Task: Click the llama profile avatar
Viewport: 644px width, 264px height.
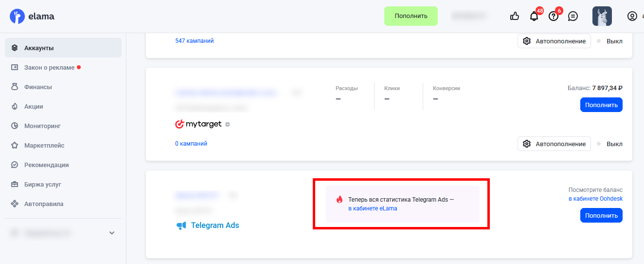Action: point(602,16)
